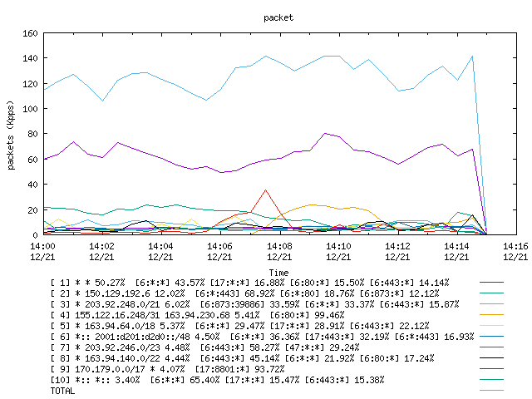
Task: Click the 14:16 12/21 time tick label
Action: point(515,251)
